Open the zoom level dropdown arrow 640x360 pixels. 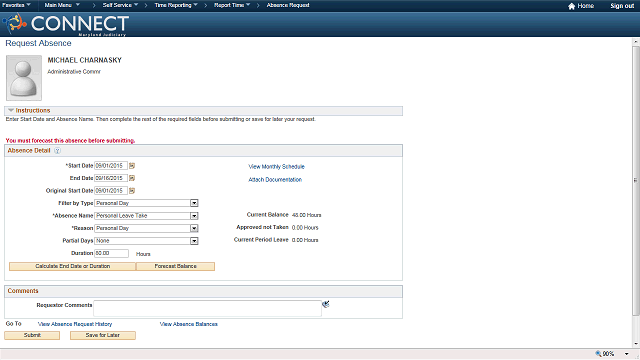point(627,354)
